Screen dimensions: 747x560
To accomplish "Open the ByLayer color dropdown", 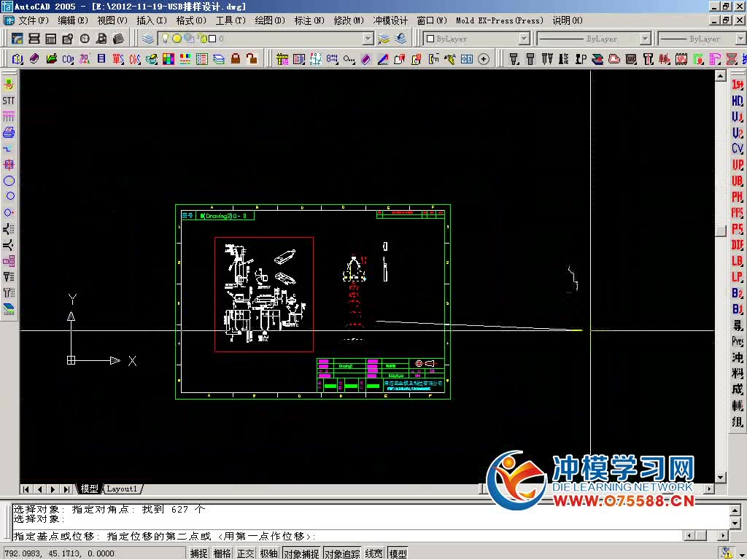I will click(x=525, y=38).
